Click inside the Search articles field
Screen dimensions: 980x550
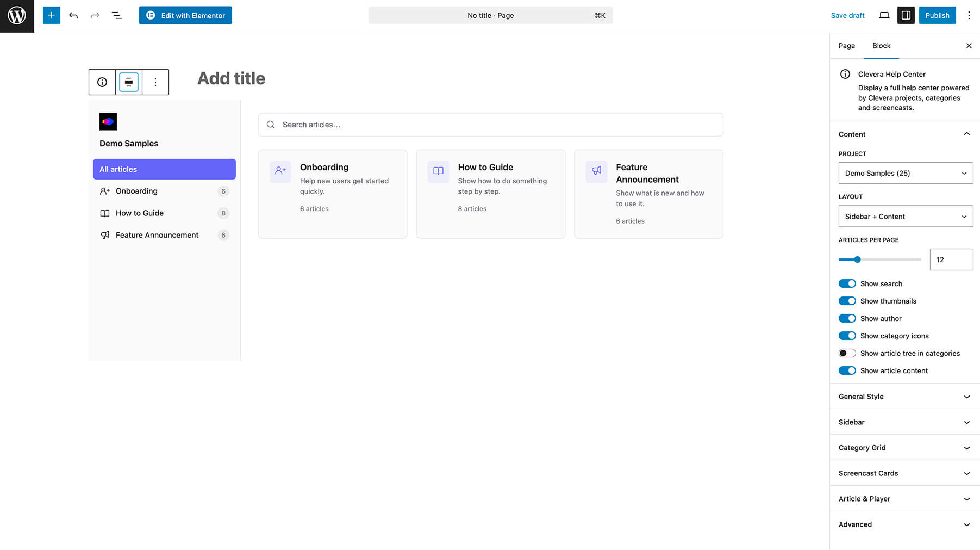[490, 125]
